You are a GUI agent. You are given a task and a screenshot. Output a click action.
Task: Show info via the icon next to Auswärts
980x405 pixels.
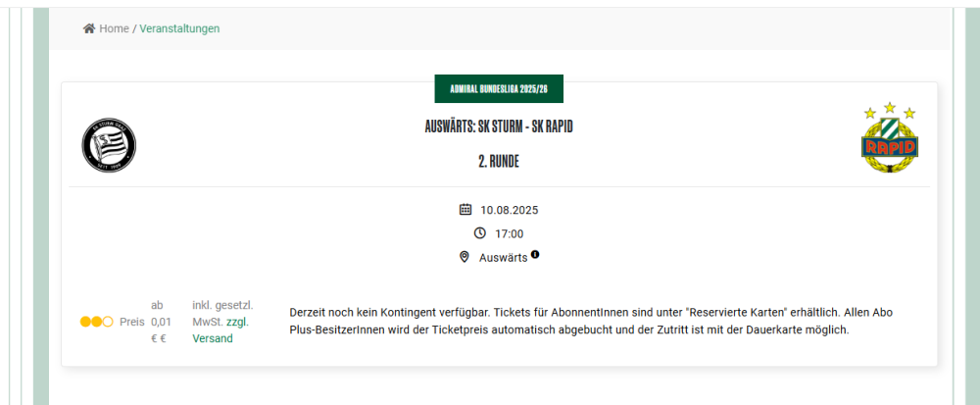pos(535,255)
